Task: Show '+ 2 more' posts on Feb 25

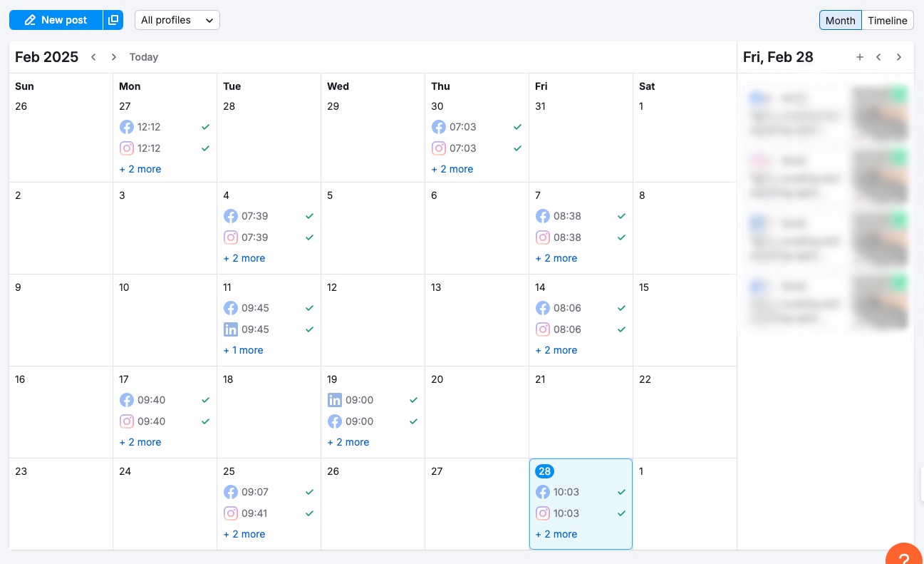Action: 244,534
